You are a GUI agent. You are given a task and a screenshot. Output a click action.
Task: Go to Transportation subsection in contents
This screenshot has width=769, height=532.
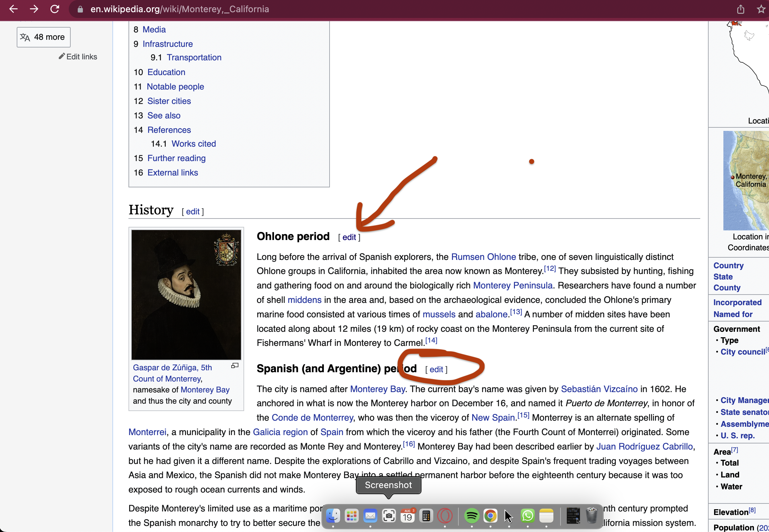pos(194,57)
